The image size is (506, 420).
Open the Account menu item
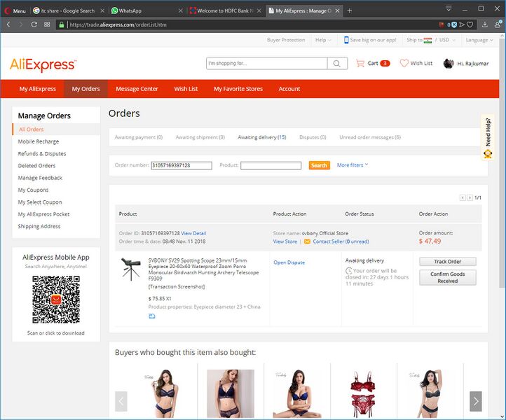[x=289, y=89]
